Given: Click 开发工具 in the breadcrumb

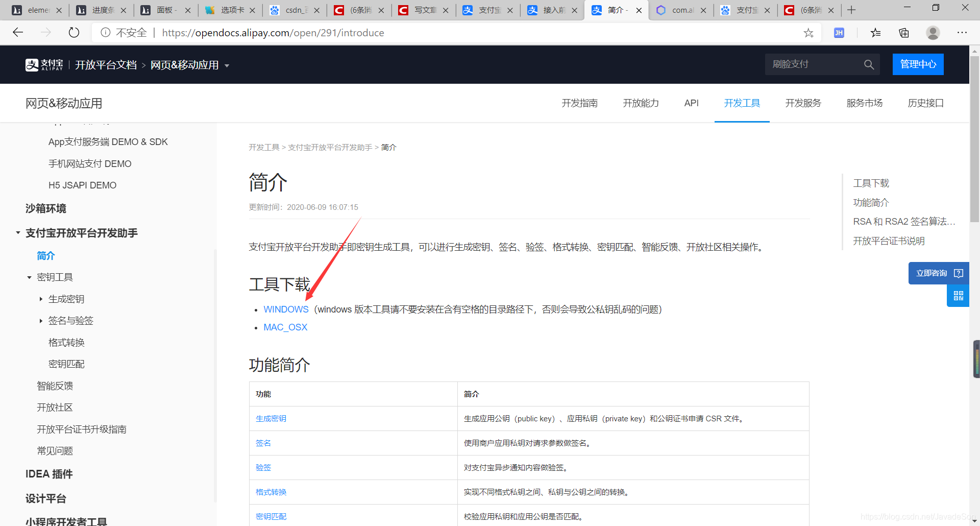Looking at the screenshot, I should 264,148.
